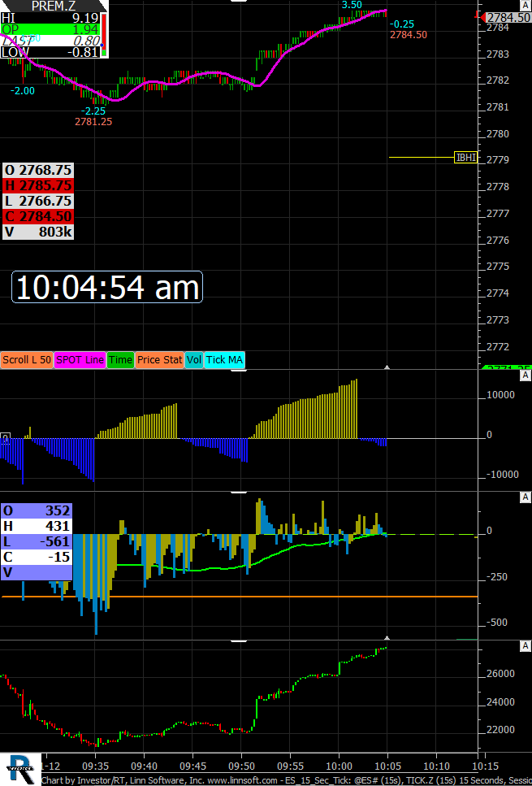Click the C -15 row in the TICK box

[37, 557]
